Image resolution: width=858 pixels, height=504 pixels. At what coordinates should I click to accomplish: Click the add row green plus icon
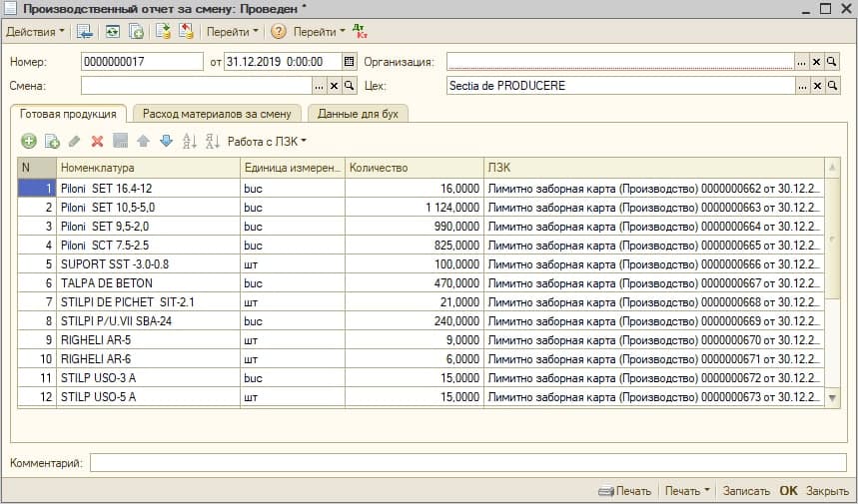[29, 142]
